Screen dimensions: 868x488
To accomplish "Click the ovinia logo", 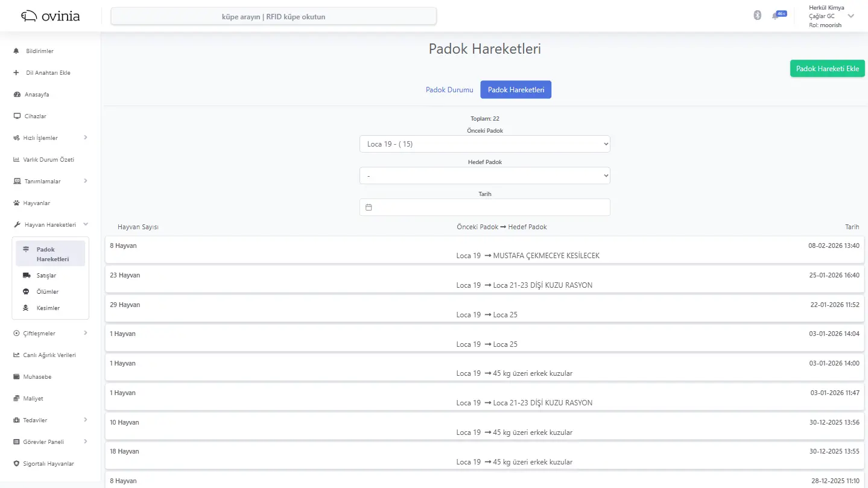I will pyautogui.click(x=51, y=16).
